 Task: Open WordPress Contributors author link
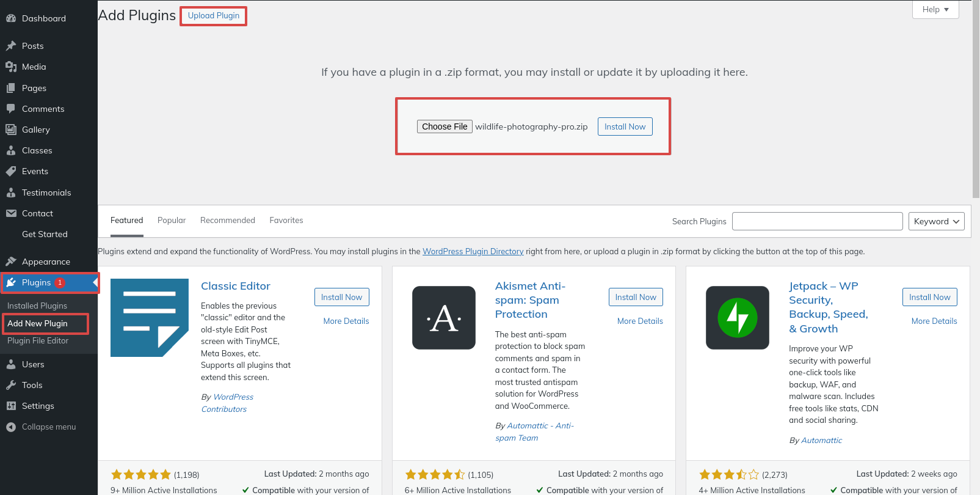(x=227, y=403)
